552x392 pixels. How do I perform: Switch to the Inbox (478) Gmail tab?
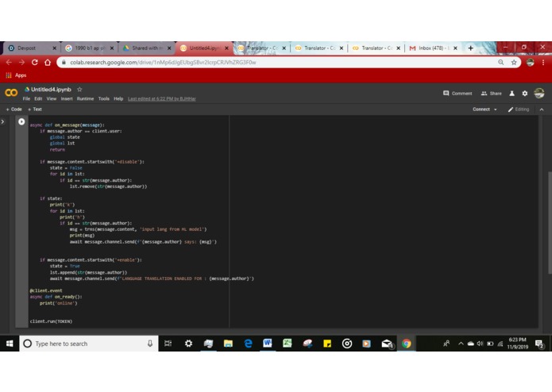pos(432,48)
